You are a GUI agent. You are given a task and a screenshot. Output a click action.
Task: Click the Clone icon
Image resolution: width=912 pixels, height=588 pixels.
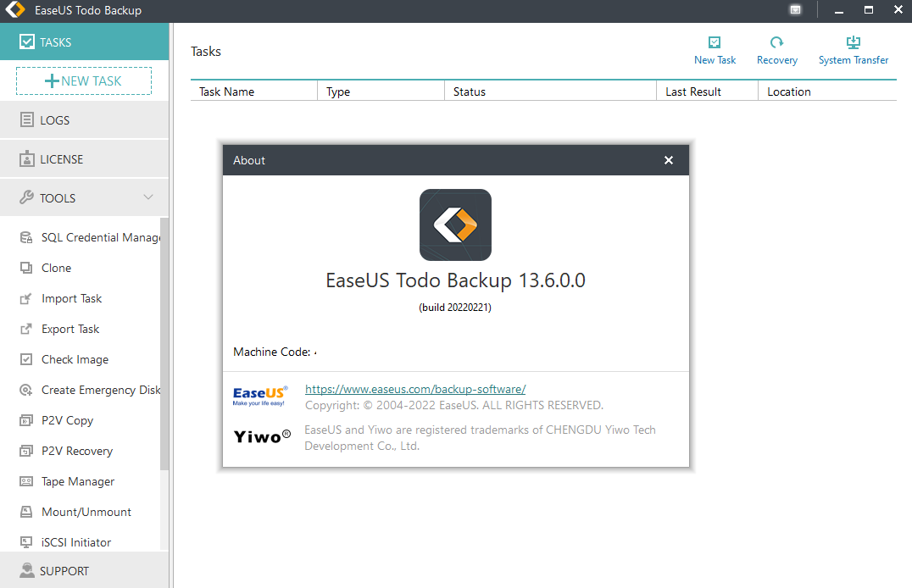[x=26, y=268]
